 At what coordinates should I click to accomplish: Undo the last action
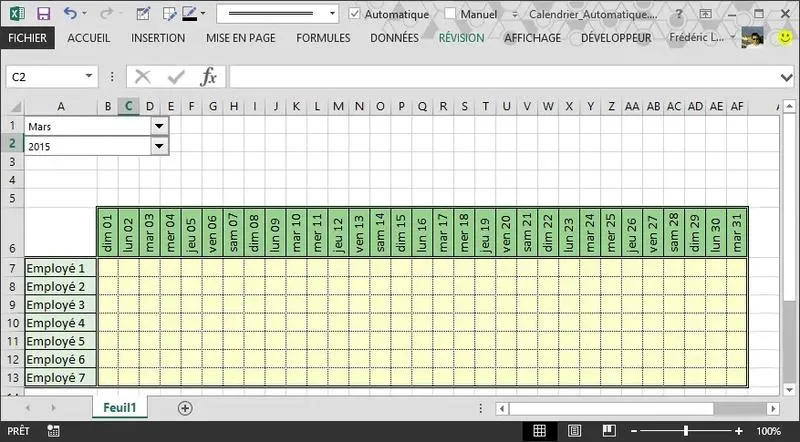tap(70, 14)
